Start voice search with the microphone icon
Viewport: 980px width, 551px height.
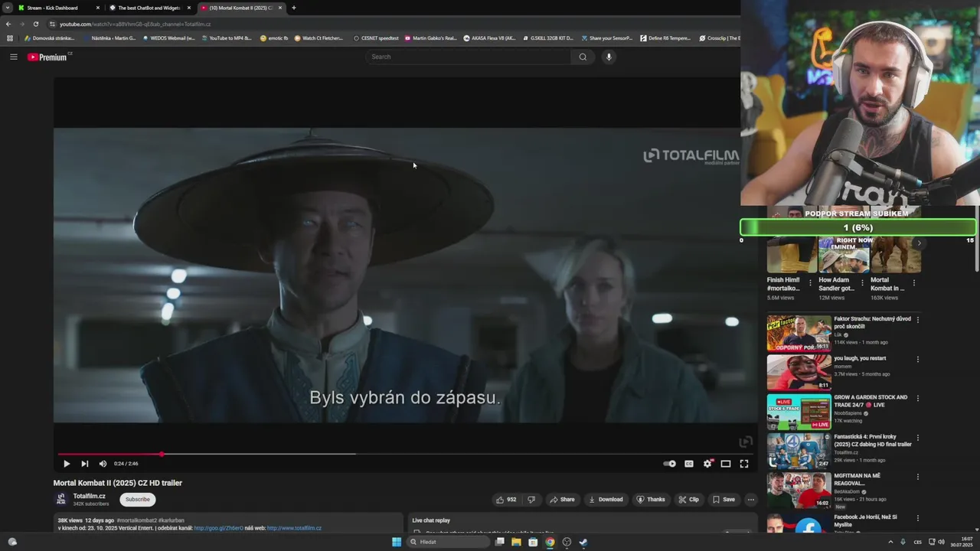pyautogui.click(x=609, y=57)
